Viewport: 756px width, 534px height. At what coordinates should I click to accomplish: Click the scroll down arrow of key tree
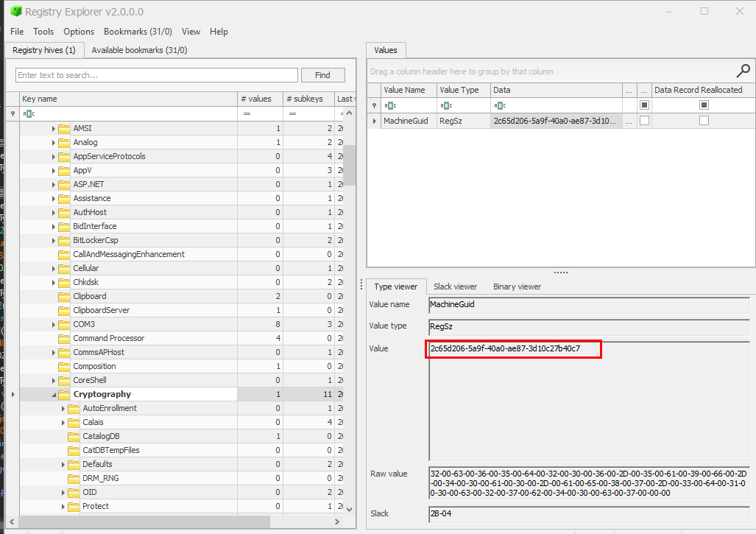coord(350,510)
